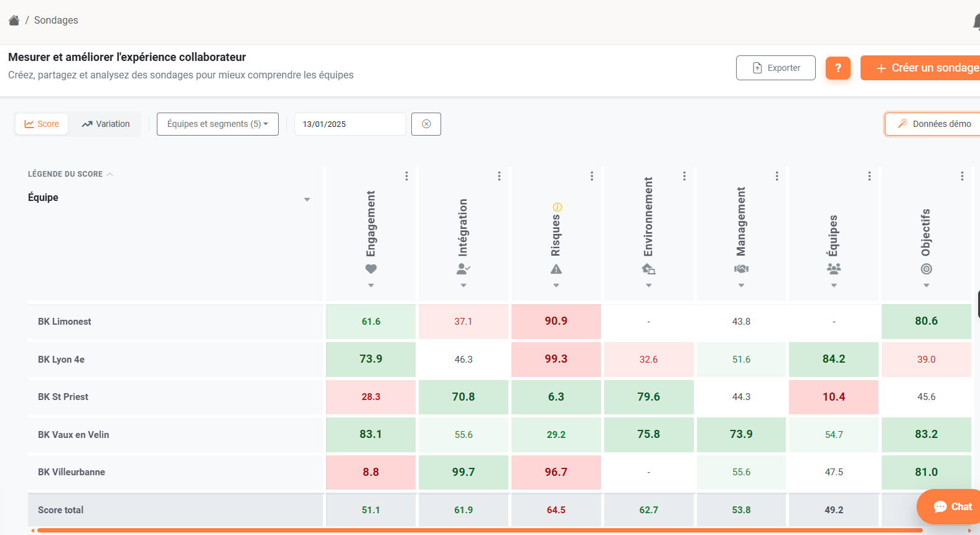This screenshot has width=980, height=535.
Task: Select the BK Lyon 4e team row
Action: click(x=175, y=360)
